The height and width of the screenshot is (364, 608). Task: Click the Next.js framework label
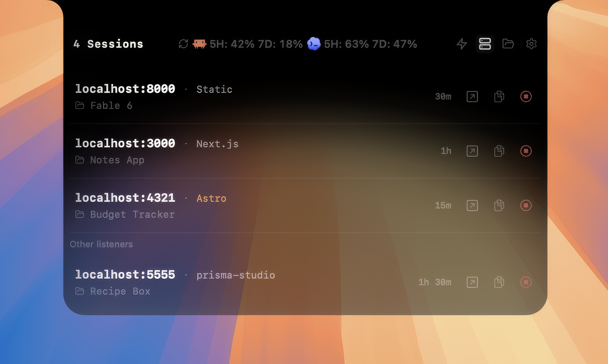point(217,144)
